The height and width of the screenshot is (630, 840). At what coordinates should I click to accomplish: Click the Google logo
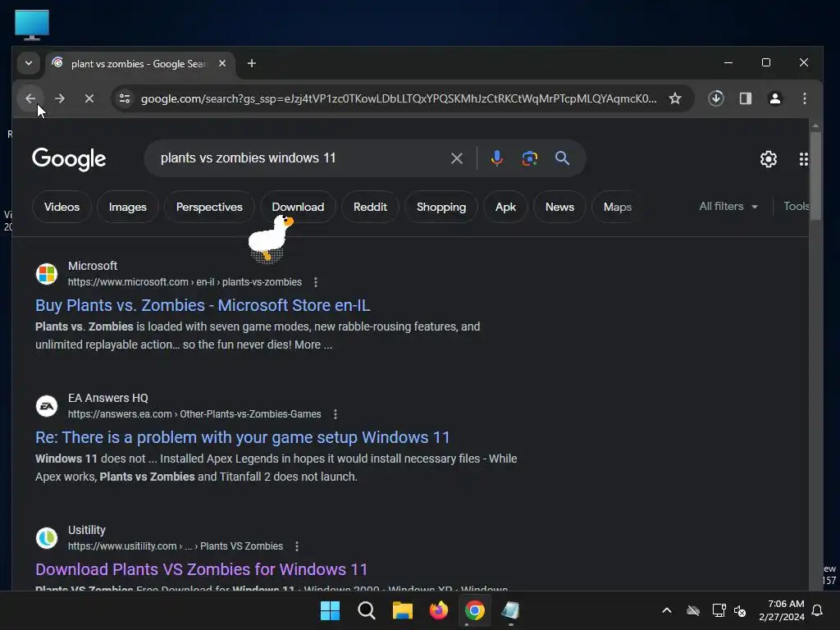point(69,158)
